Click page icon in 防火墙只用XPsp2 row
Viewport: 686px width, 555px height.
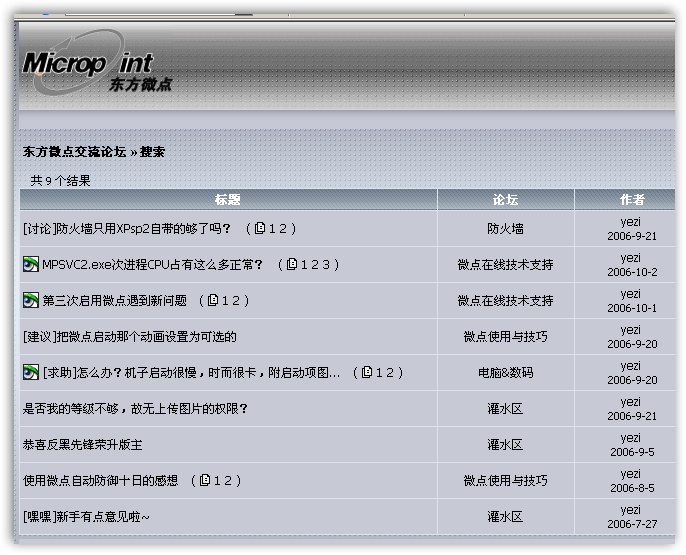click(x=260, y=228)
